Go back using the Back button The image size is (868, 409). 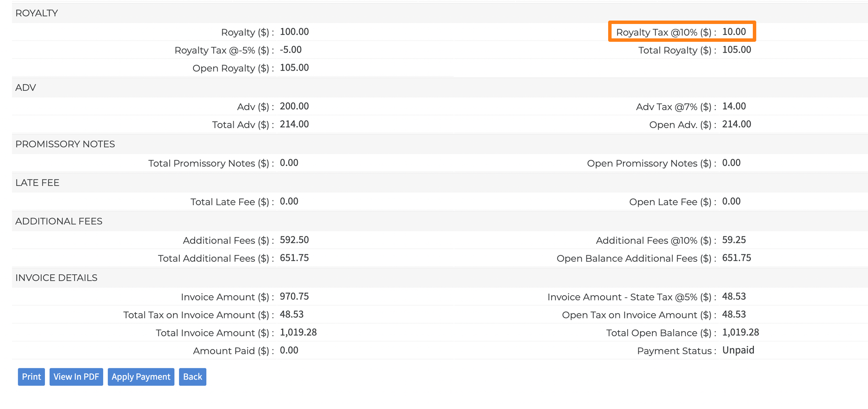[x=192, y=376]
